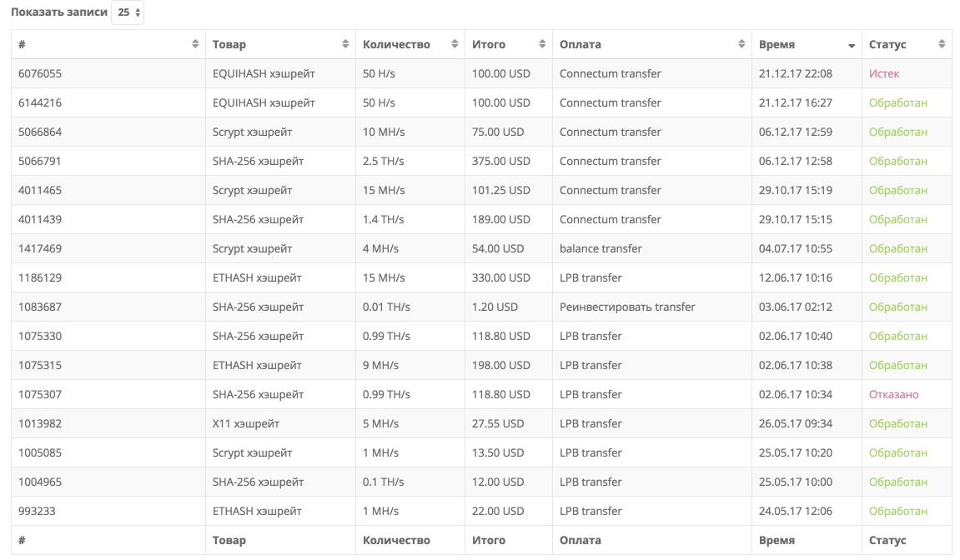The height and width of the screenshot is (560, 960).
Task: Click the Отказано status of order 1075307
Action: point(893,394)
